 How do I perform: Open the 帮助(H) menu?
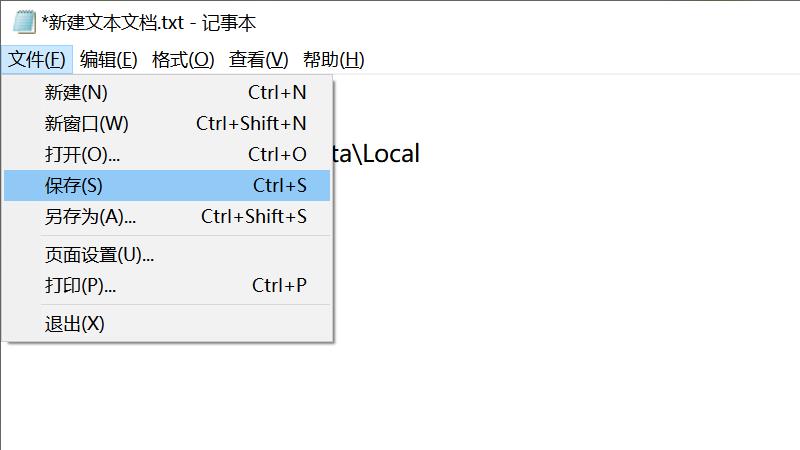click(333, 60)
